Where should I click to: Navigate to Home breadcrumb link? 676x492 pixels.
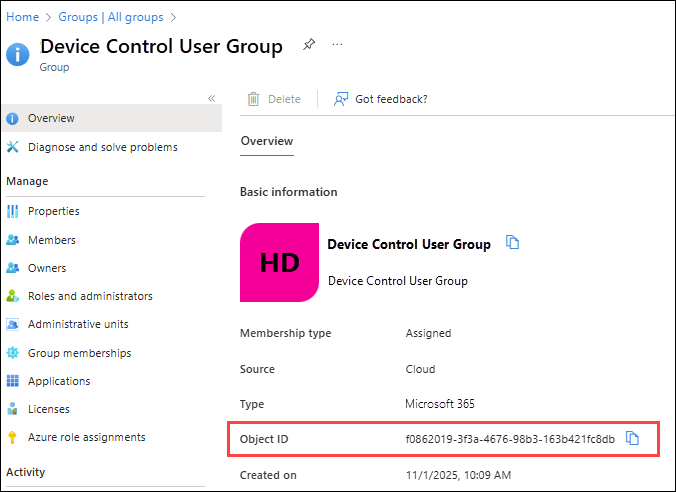21,17
